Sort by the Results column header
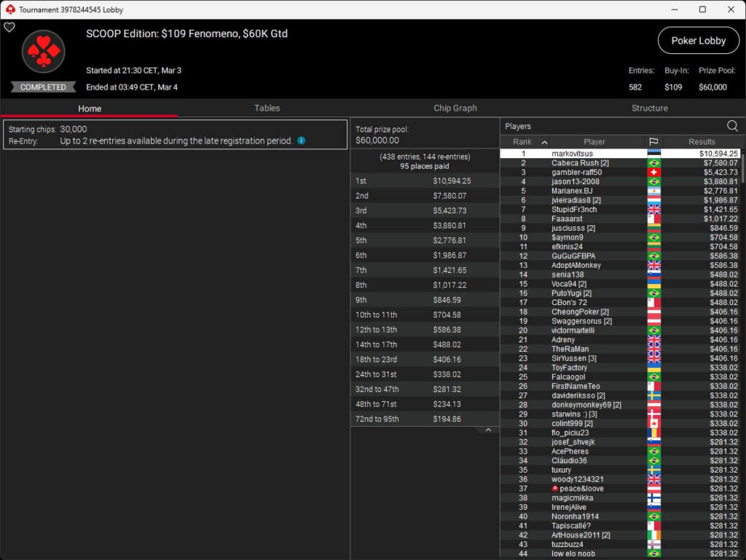746x560 pixels. 702,142
